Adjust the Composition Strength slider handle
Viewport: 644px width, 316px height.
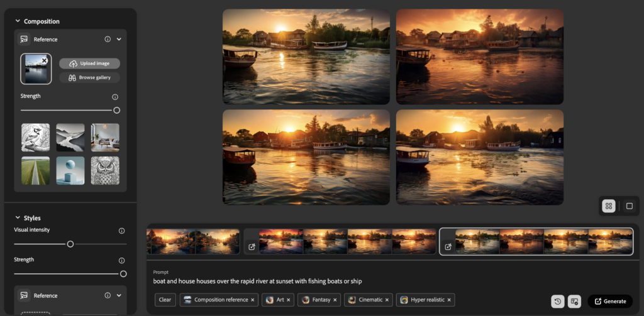click(x=116, y=111)
